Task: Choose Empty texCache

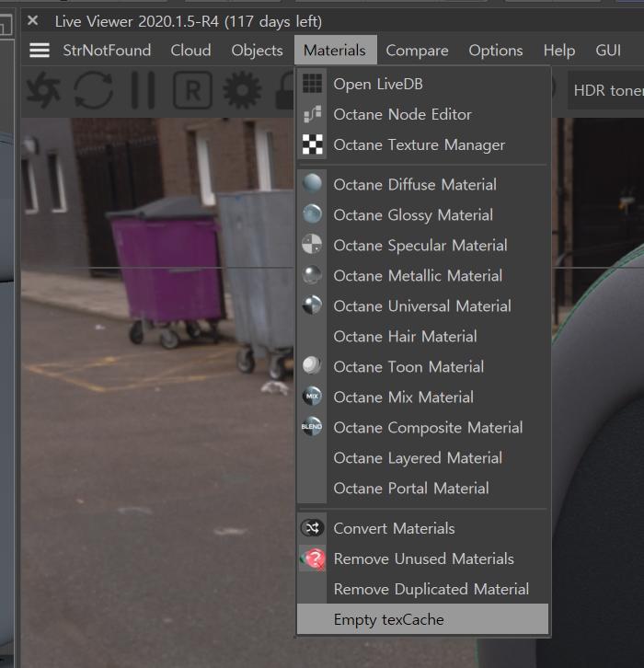Action: pyautogui.click(x=422, y=619)
